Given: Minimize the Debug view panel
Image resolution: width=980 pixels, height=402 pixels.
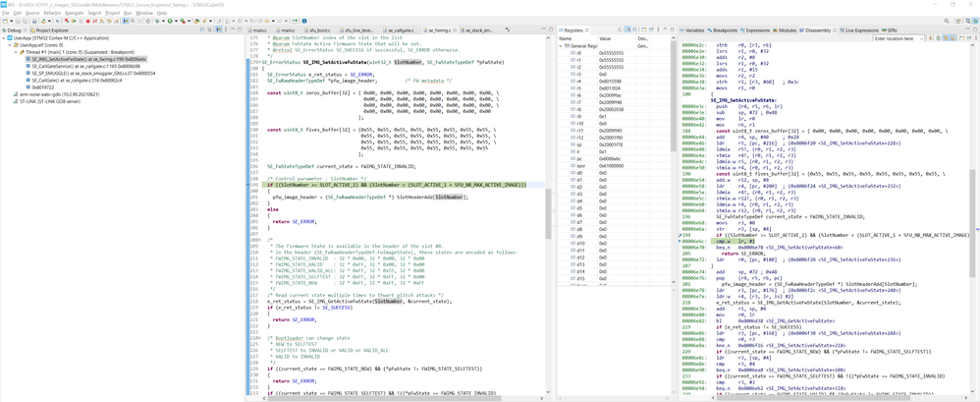Looking at the screenshot, I should pos(233,29).
